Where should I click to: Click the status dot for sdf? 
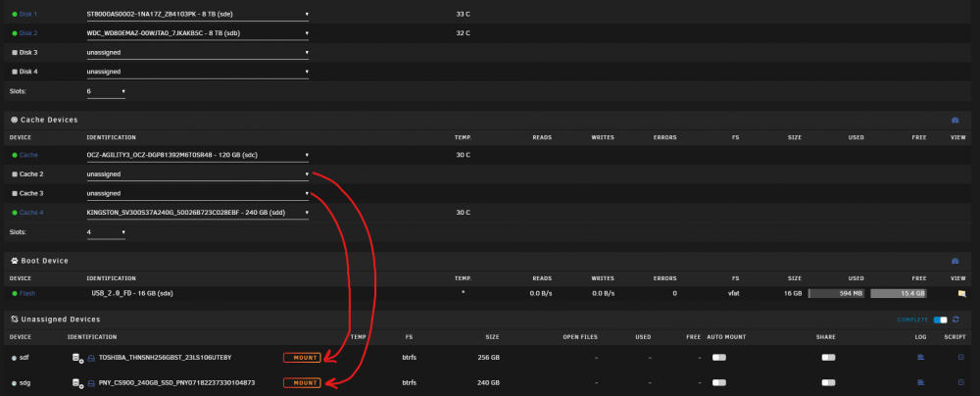[x=15, y=358]
